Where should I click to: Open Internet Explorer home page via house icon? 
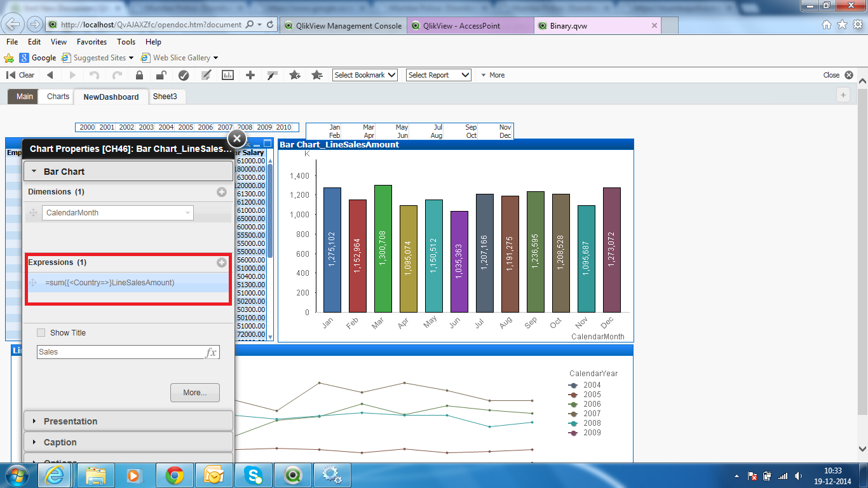click(x=827, y=25)
